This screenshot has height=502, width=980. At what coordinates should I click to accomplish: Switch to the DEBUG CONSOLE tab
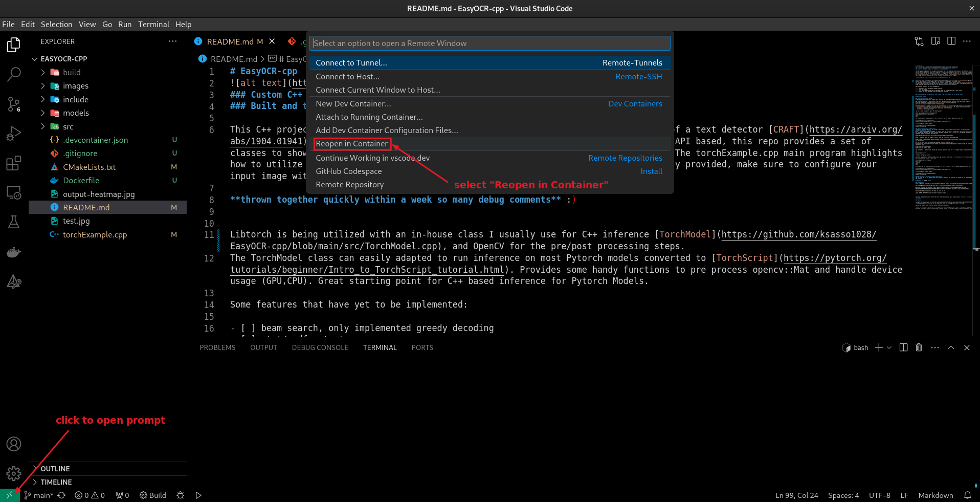pyautogui.click(x=320, y=347)
